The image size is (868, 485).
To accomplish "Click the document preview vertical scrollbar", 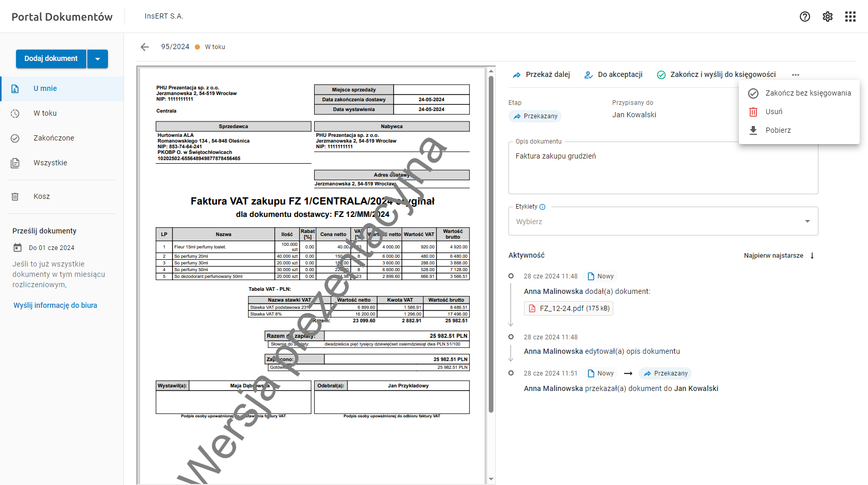I will [x=491, y=245].
